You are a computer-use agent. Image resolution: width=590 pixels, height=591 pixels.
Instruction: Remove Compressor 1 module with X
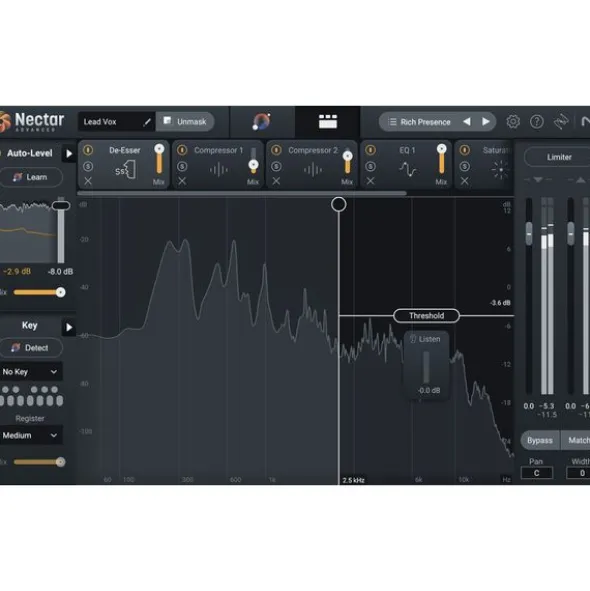(x=182, y=181)
